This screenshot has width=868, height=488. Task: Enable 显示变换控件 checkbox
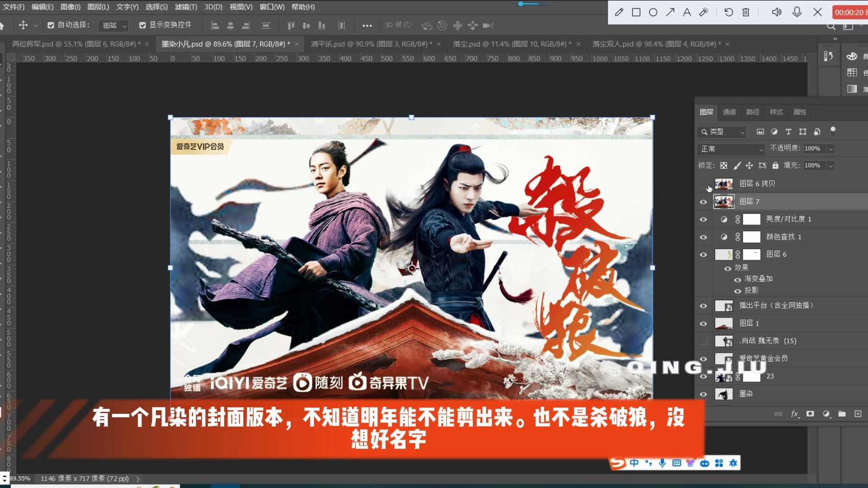143,25
